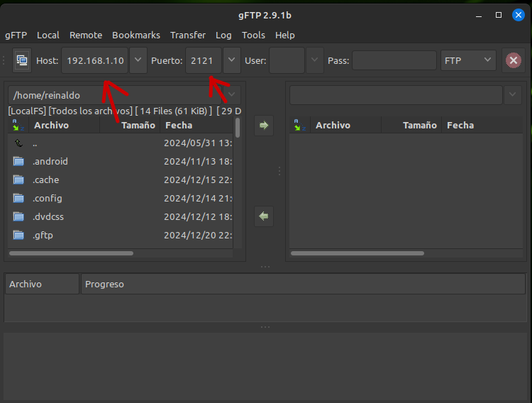532x403 pixels.
Task: Click the .android folder icon
Action: point(18,161)
